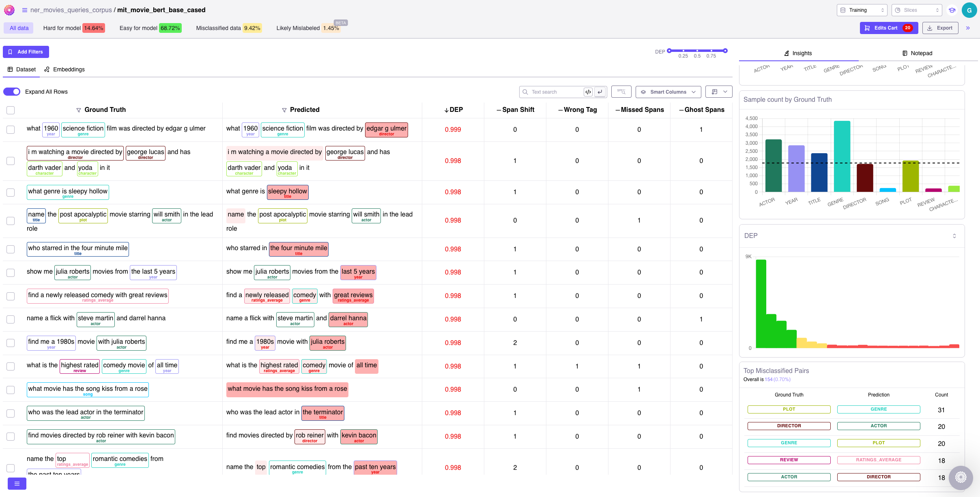Open the hamburger menu next to project name
The width and height of the screenshot is (980, 497).
[25, 10]
